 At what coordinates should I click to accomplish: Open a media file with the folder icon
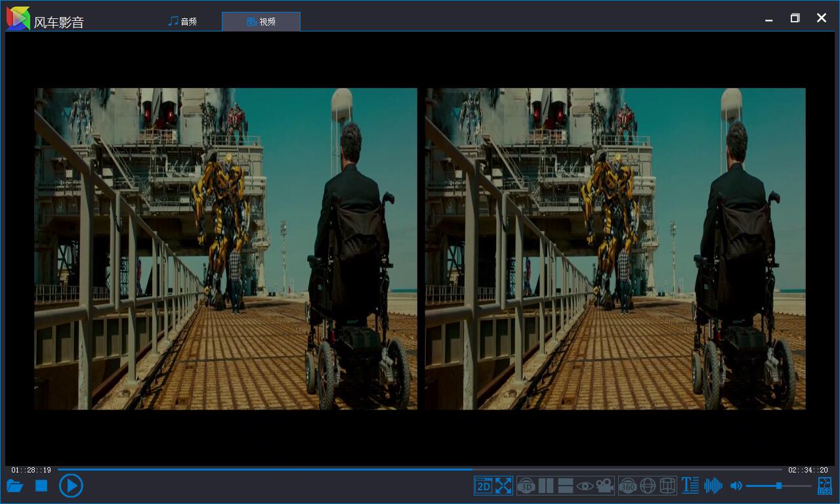(x=15, y=486)
